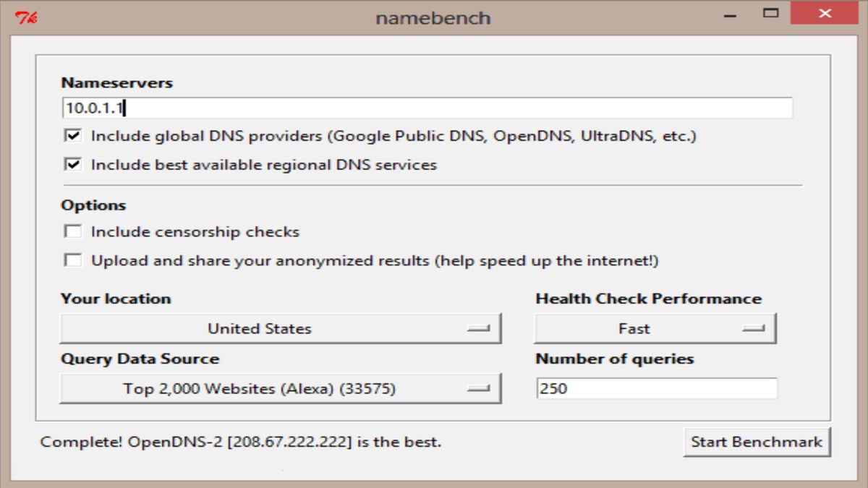Screen dimensions: 868x488
Task: Click the Tk feather icon in title bar
Action: click(x=26, y=17)
